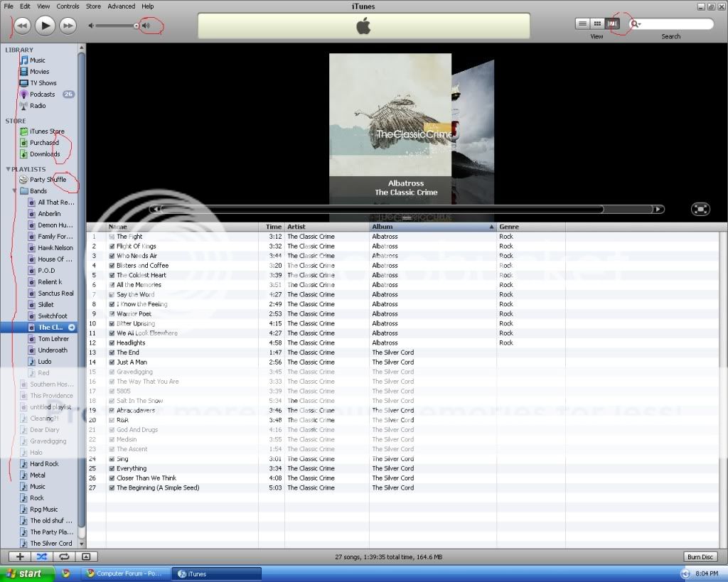Image resolution: width=728 pixels, height=582 pixels.
Task: Click the volume slider knob
Action: (136, 26)
